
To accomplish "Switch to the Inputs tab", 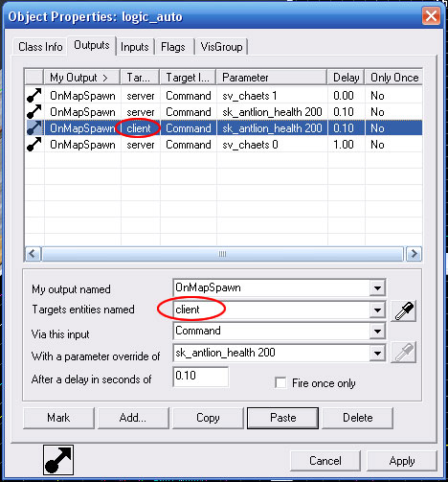I will click(135, 47).
